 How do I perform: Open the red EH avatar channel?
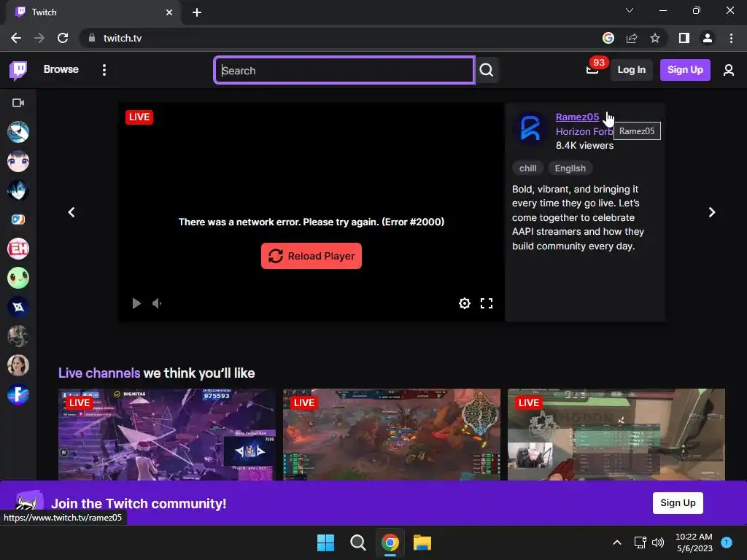18,249
